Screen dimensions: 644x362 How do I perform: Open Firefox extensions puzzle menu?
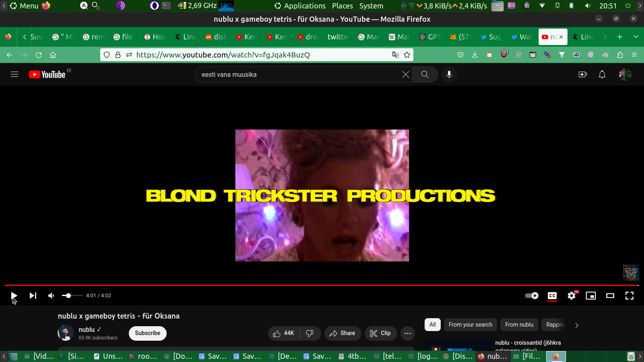pyautogui.click(x=620, y=55)
